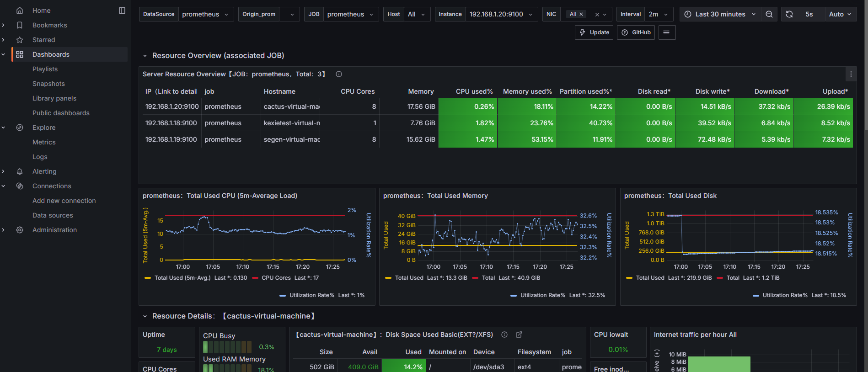Collapse the Explore section chevron
The height and width of the screenshot is (372, 868).
tap(4, 128)
